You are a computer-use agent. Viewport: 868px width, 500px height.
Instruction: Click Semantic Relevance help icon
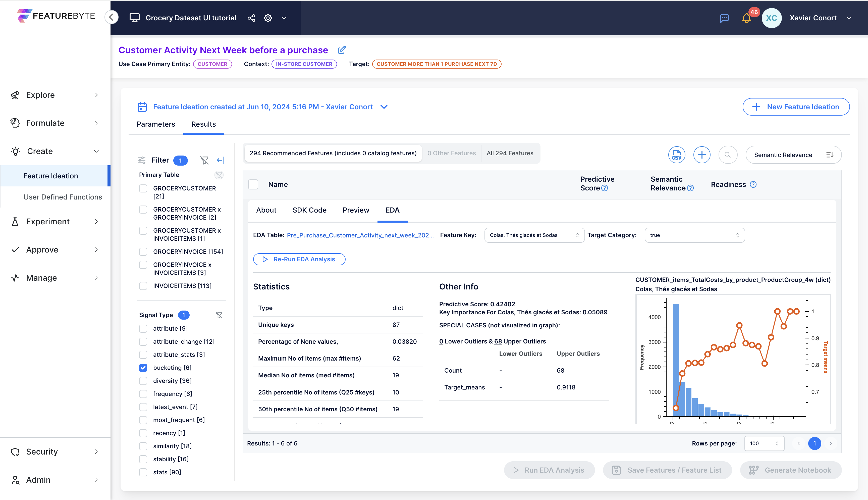point(690,188)
